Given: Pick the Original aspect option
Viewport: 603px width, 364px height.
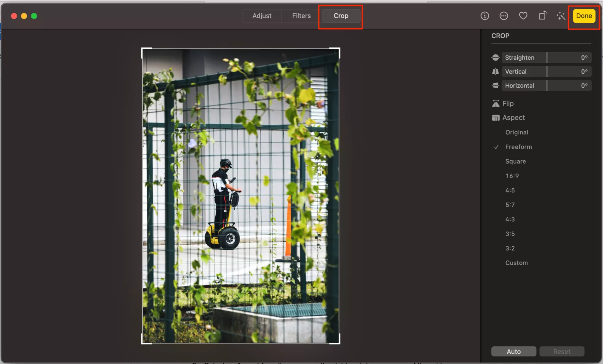Looking at the screenshot, I should [516, 132].
